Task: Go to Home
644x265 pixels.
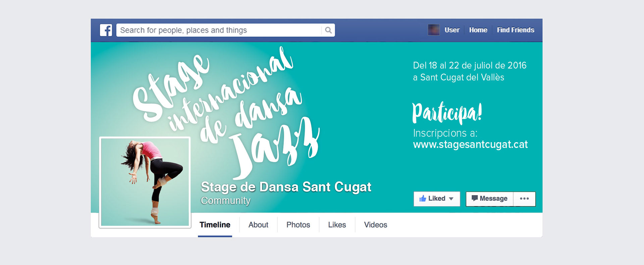Action: coord(478,30)
